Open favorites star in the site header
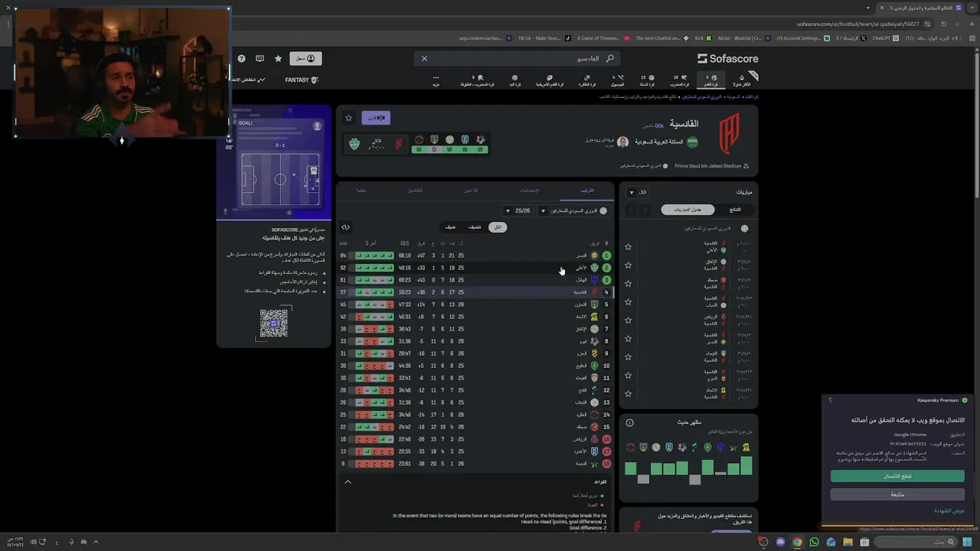The image size is (980, 551). click(278, 58)
